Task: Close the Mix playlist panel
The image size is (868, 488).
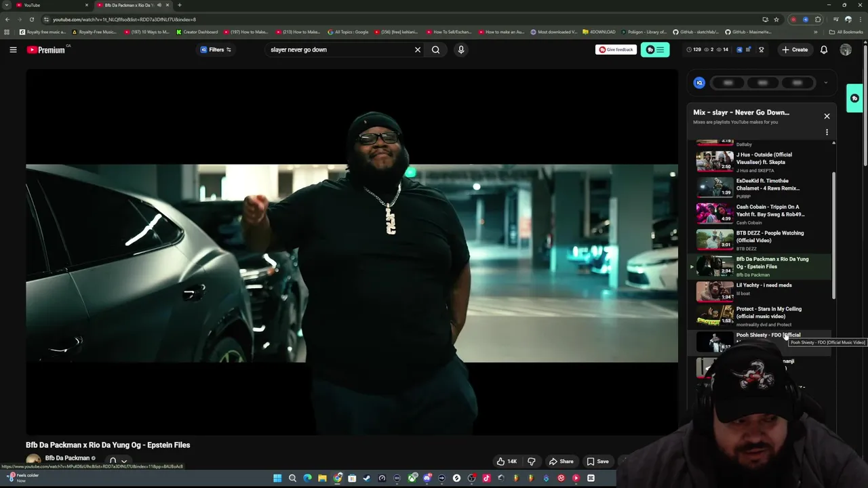Action: click(827, 116)
